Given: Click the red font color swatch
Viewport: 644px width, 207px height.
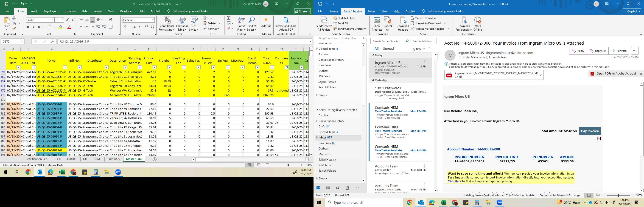Looking at the screenshot, I should [70, 27].
